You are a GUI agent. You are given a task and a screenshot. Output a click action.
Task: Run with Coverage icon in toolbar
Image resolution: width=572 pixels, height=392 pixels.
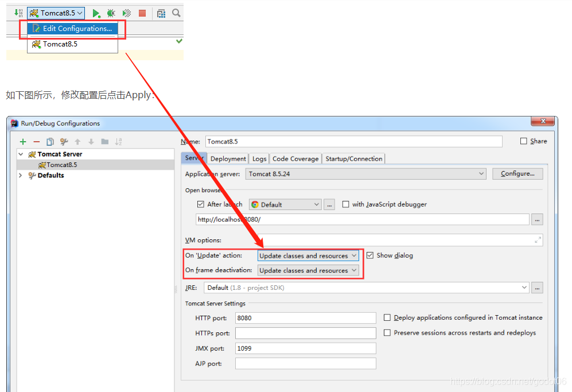(x=127, y=14)
